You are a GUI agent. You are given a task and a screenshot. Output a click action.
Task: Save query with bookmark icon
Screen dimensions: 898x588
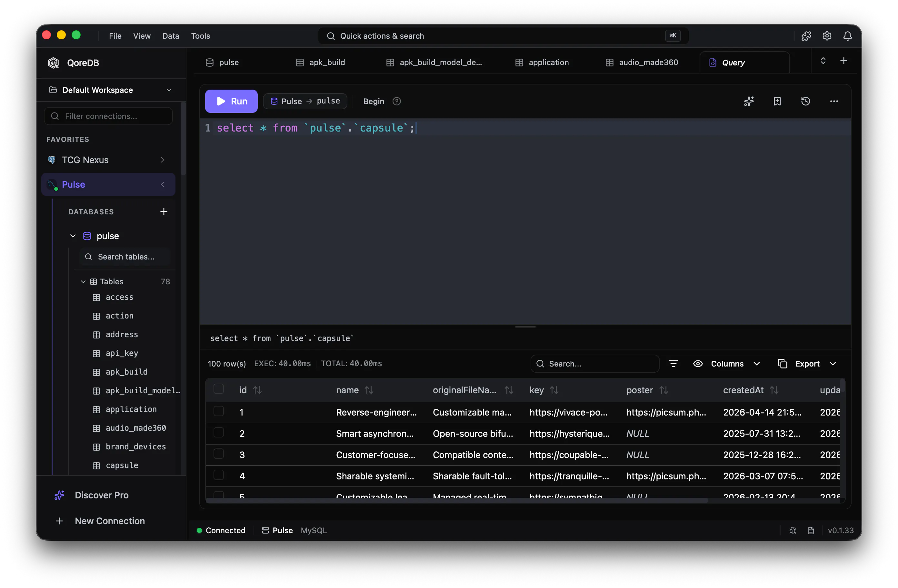[777, 101]
